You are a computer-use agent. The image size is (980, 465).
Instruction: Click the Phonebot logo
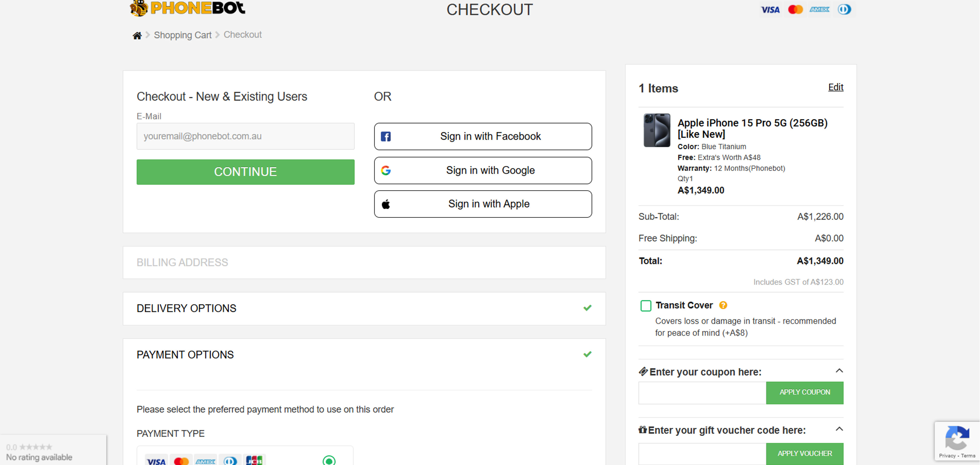coord(187,8)
